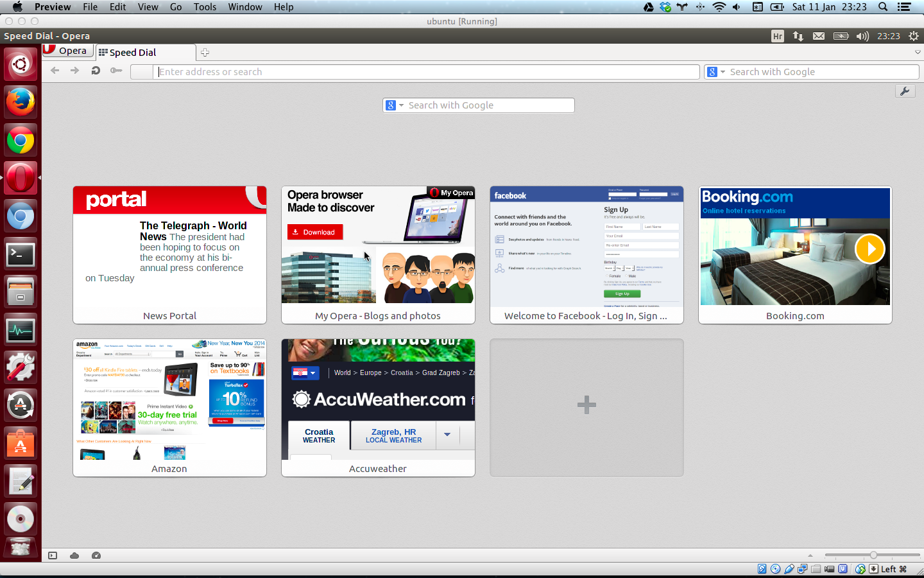Open password manager key icon

(116, 71)
